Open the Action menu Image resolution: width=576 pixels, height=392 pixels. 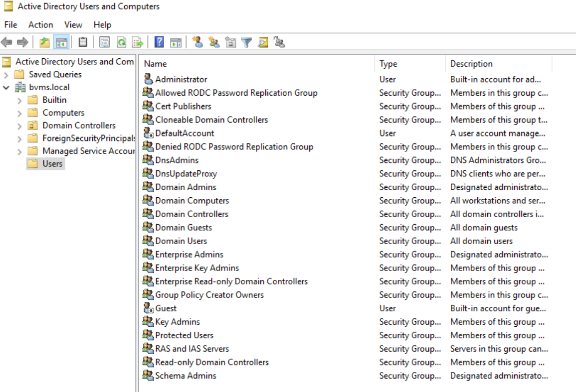point(40,24)
